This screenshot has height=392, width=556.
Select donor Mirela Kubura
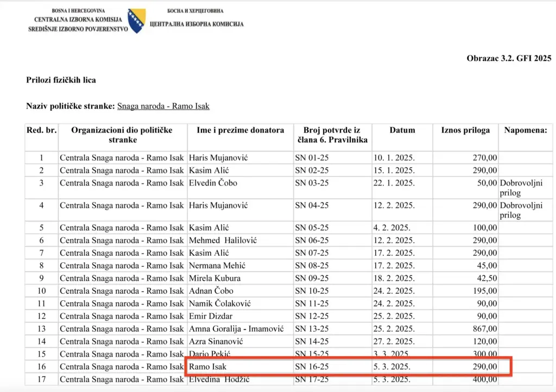(x=214, y=278)
